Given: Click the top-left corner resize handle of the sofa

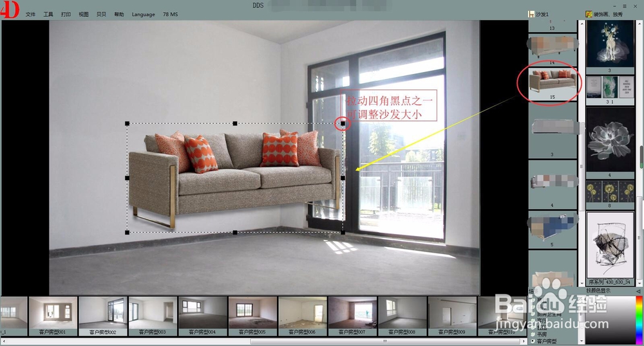Looking at the screenshot, I should pyautogui.click(x=128, y=123).
